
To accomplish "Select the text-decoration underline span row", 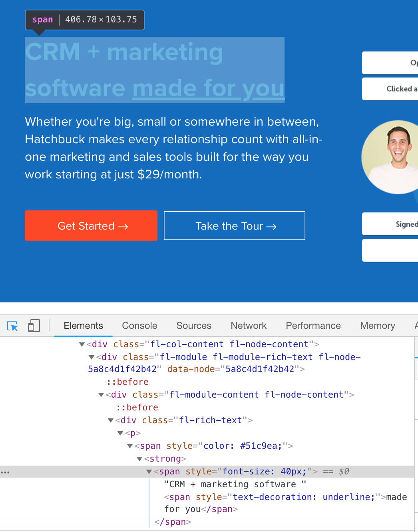I will pos(285,503).
